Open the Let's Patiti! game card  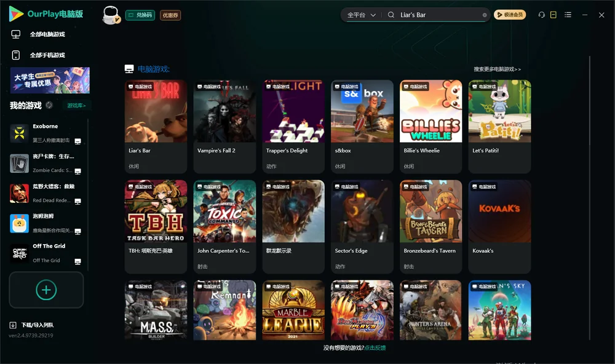pos(499,126)
